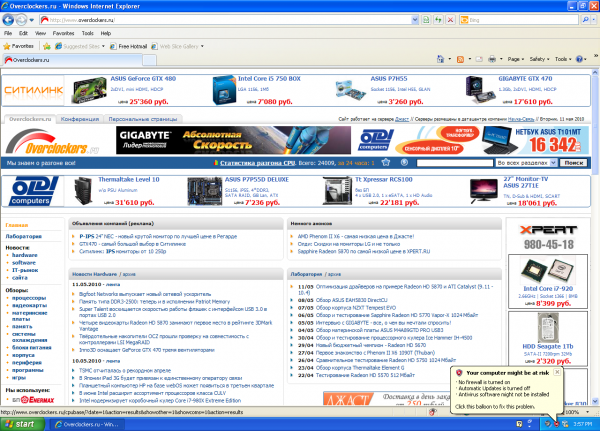Click the Read Mail icon
Viewport: 600px width, 431px height.
click(x=479, y=59)
